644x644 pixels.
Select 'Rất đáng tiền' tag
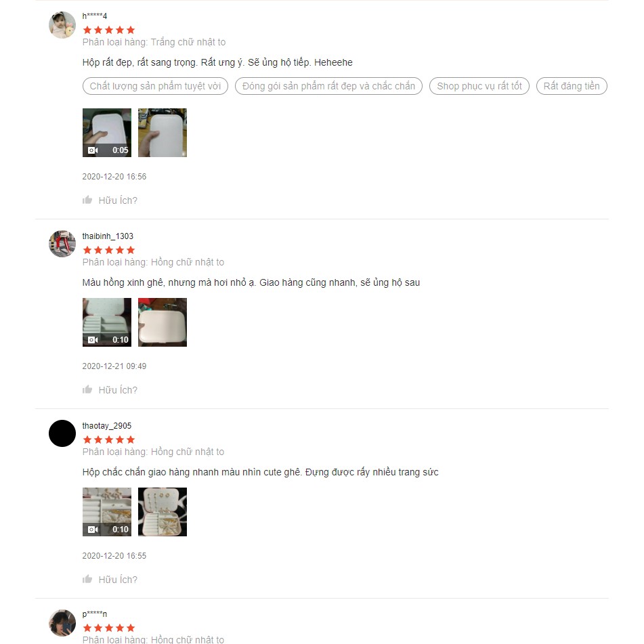point(572,86)
